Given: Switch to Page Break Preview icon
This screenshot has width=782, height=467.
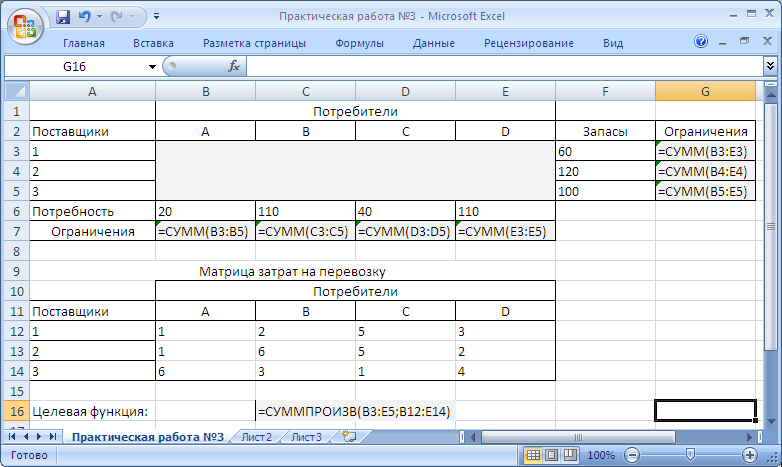Looking at the screenshot, I should point(570,455).
